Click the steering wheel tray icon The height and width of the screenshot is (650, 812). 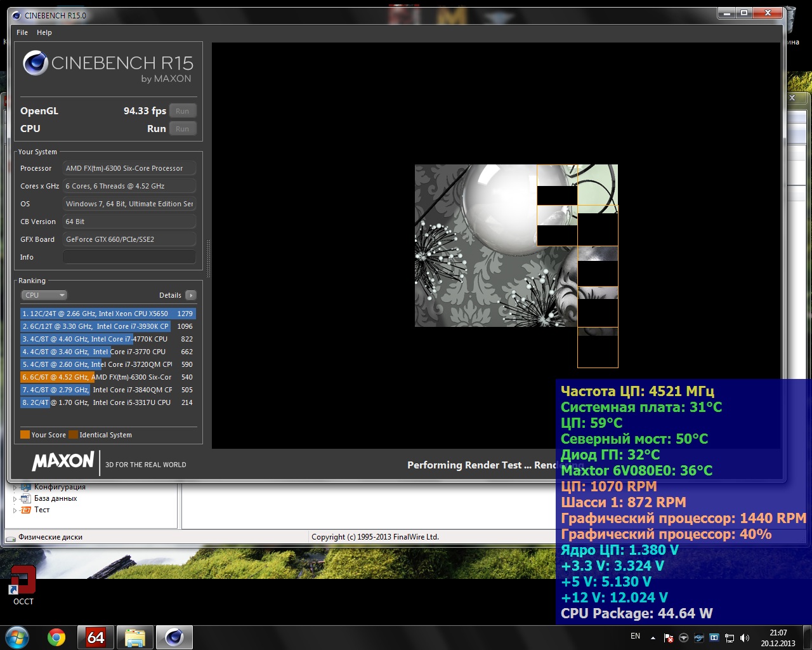coord(683,637)
